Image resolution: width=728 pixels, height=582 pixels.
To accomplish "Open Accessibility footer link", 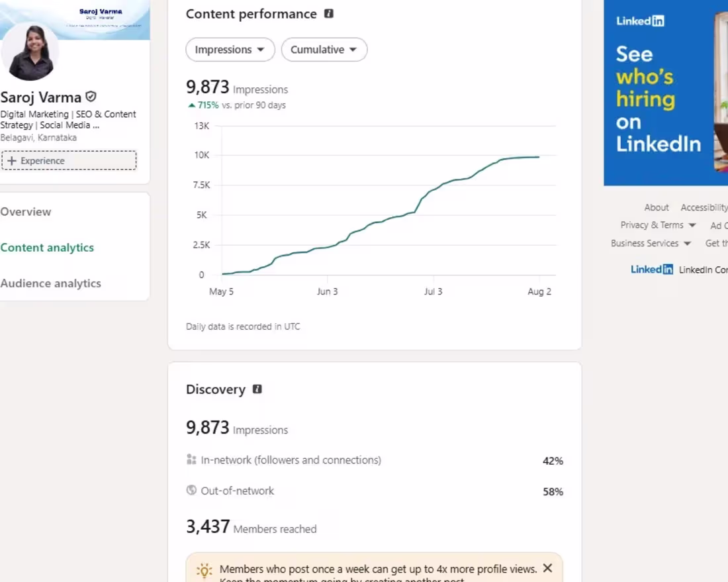I will coord(704,208).
